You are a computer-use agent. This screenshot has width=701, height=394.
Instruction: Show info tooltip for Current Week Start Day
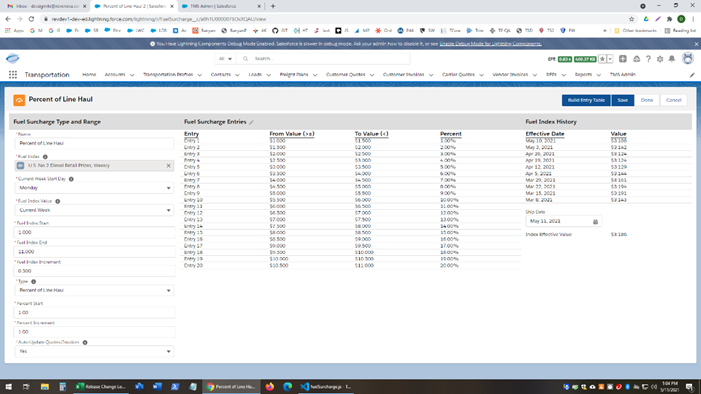[71, 179]
